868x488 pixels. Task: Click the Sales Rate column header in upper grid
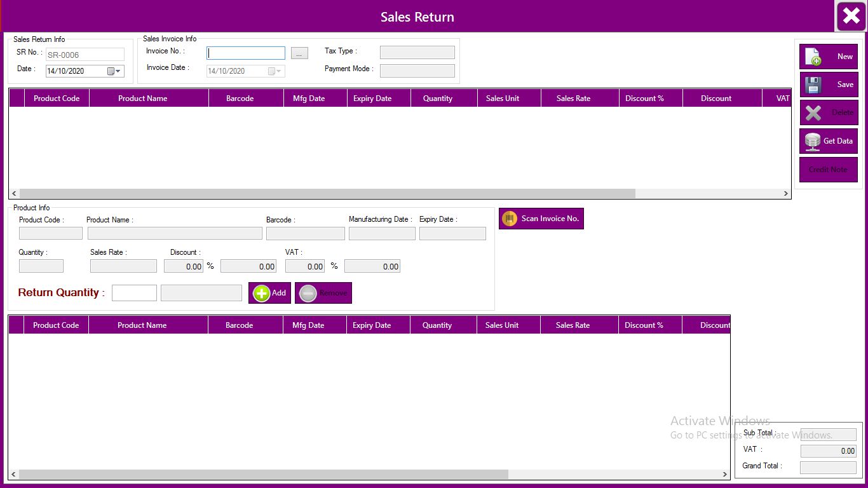coord(573,98)
